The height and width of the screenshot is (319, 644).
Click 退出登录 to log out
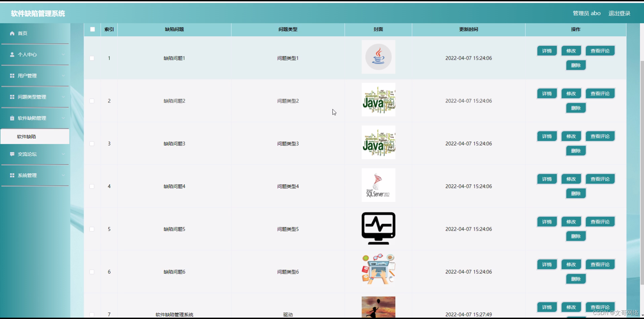pyautogui.click(x=619, y=13)
